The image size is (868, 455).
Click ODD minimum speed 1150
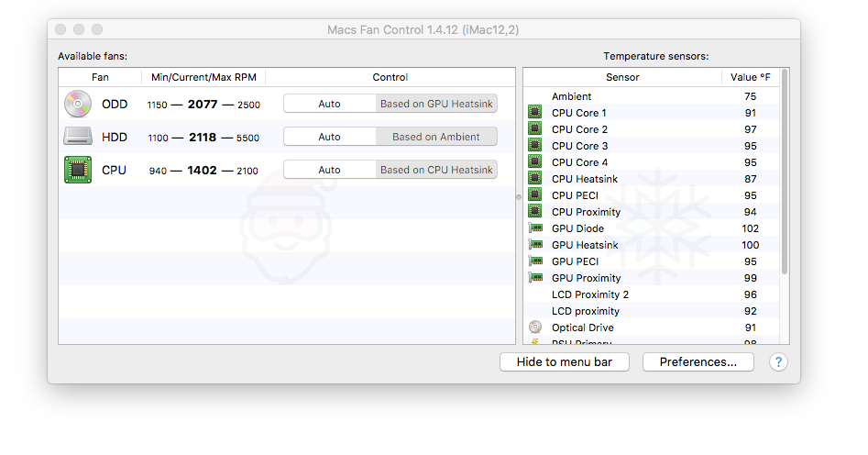click(x=158, y=105)
